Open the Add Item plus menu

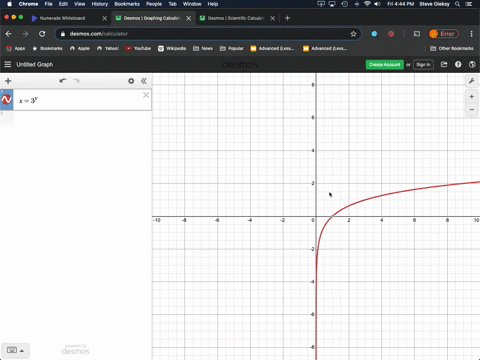8,81
